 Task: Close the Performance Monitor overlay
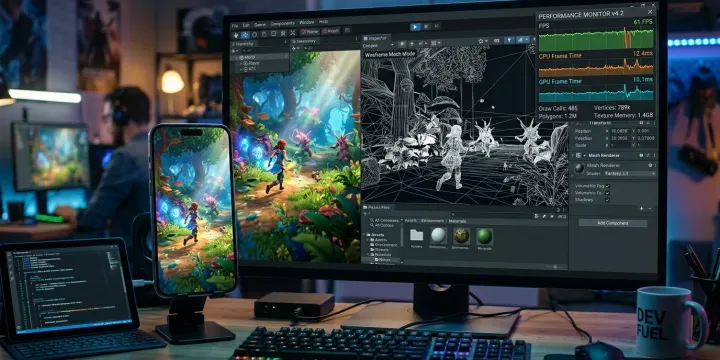tap(650, 12)
